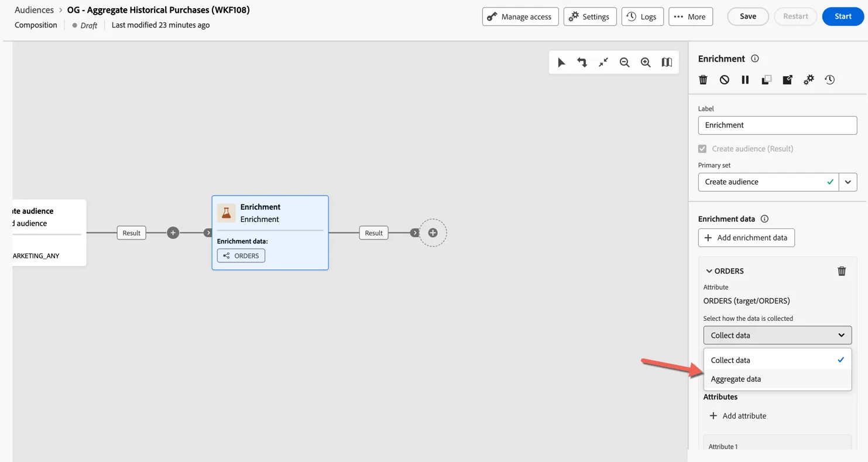This screenshot has width=868, height=462.
Task: Open the Enrichment activity history clock icon
Action: coord(829,80)
